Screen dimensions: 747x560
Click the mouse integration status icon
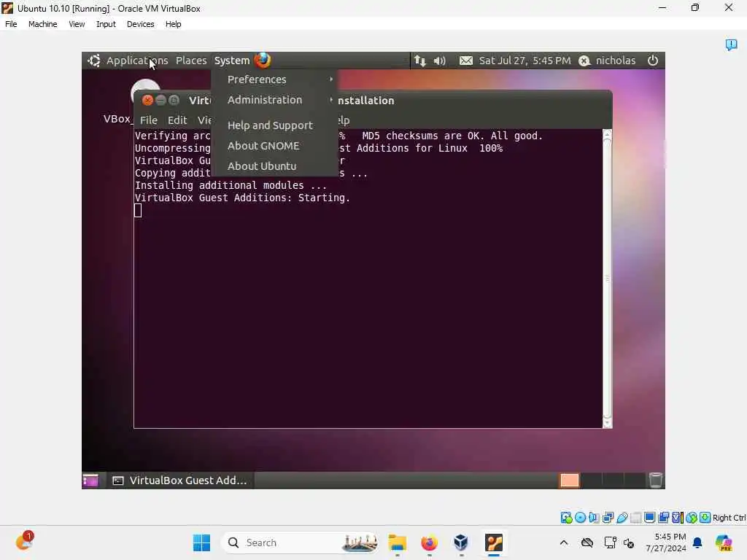[x=692, y=518]
